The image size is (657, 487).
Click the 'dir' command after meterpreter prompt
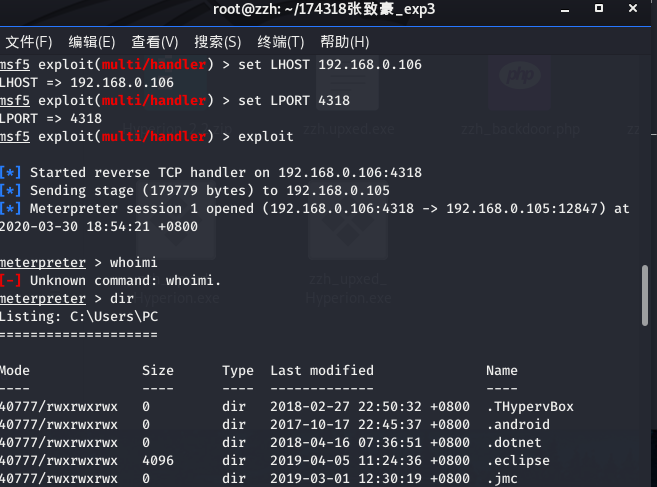[122, 299]
